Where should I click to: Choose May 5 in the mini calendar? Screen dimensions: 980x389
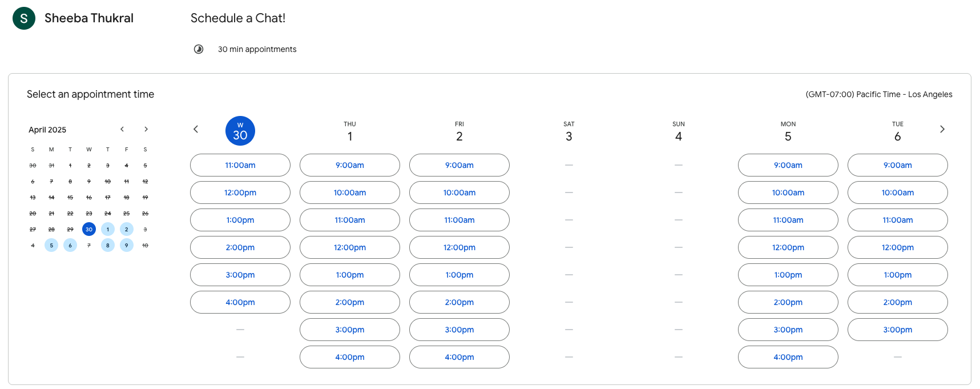pos(51,246)
